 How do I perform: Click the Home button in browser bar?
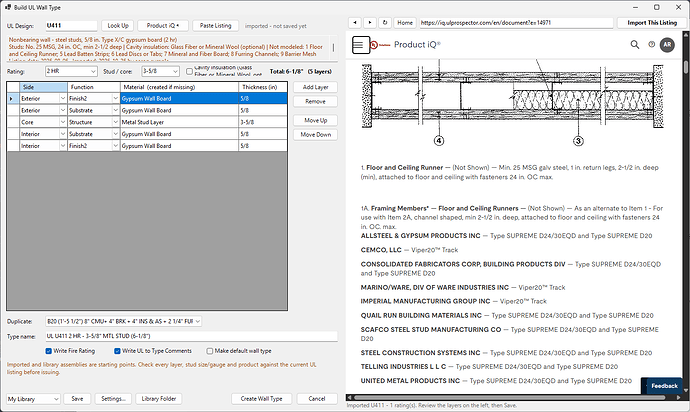pyautogui.click(x=405, y=22)
